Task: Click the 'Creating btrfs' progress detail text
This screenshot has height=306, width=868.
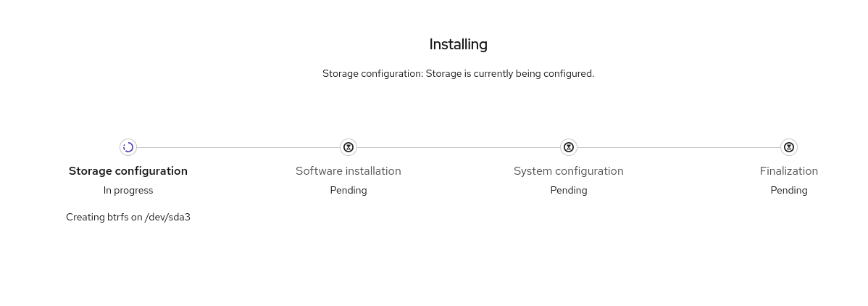Action: pos(98,217)
